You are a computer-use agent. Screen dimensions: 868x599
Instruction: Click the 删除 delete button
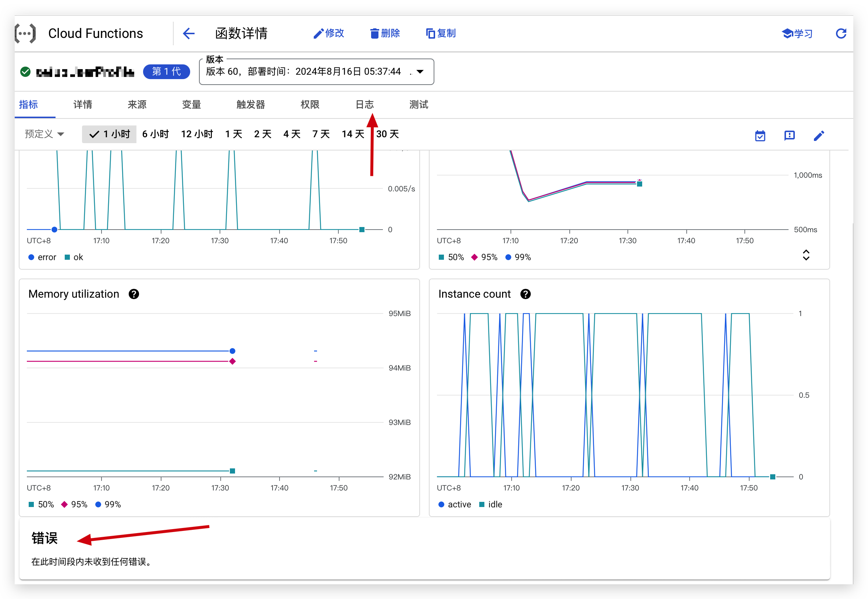[385, 33]
